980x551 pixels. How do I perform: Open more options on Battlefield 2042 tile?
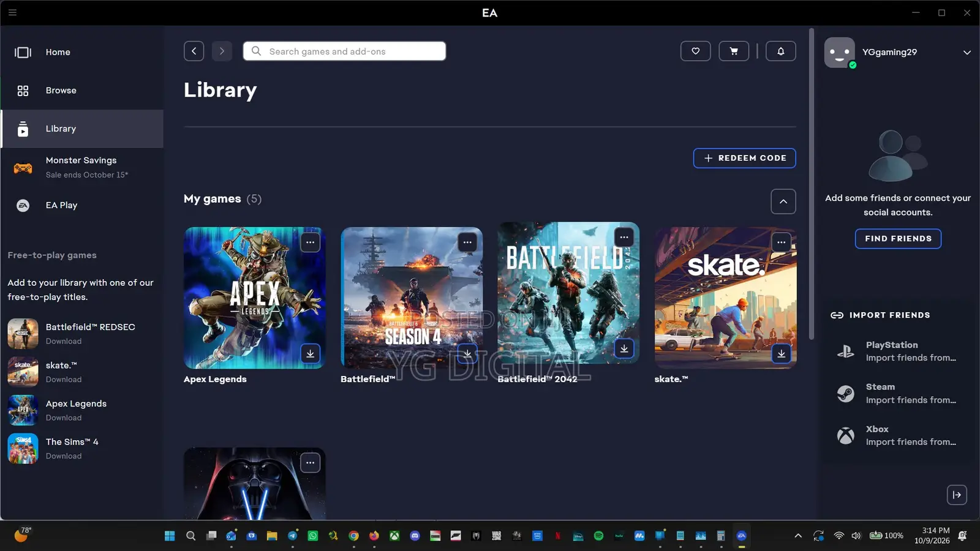coord(624,238)
